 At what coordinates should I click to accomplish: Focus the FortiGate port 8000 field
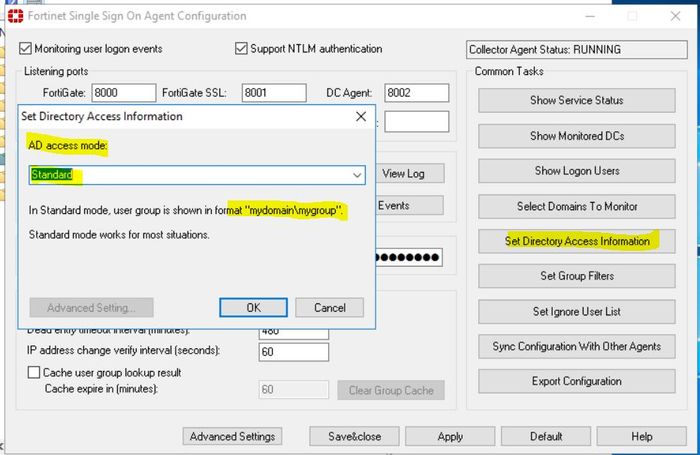click(x=124, y=93)
